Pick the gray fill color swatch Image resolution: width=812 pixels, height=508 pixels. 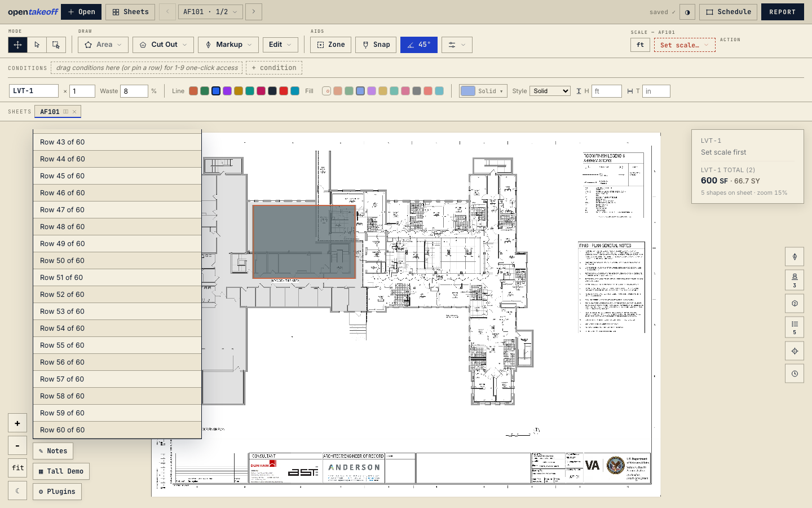coord(417,91)
